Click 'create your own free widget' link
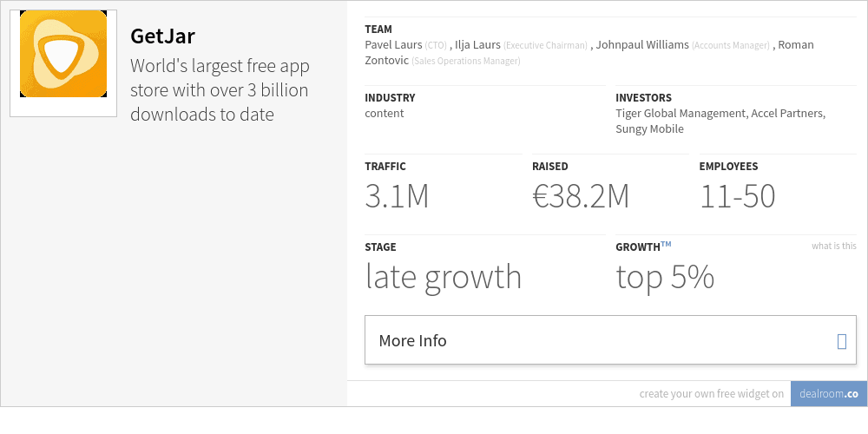 coord(711,393)
